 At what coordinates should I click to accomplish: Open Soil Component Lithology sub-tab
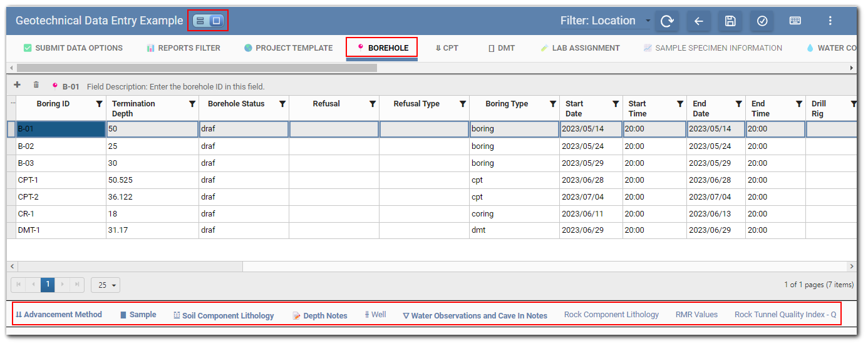pyautogui.click(x=224, y=315)
